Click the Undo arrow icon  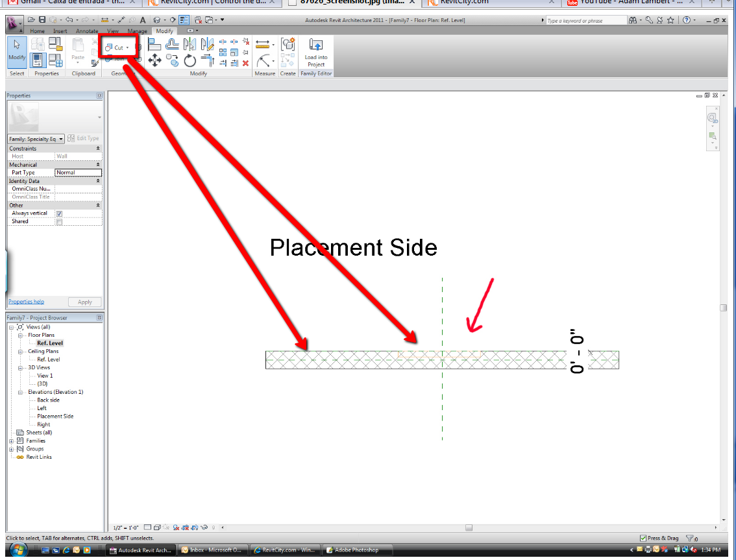point(69,19)
